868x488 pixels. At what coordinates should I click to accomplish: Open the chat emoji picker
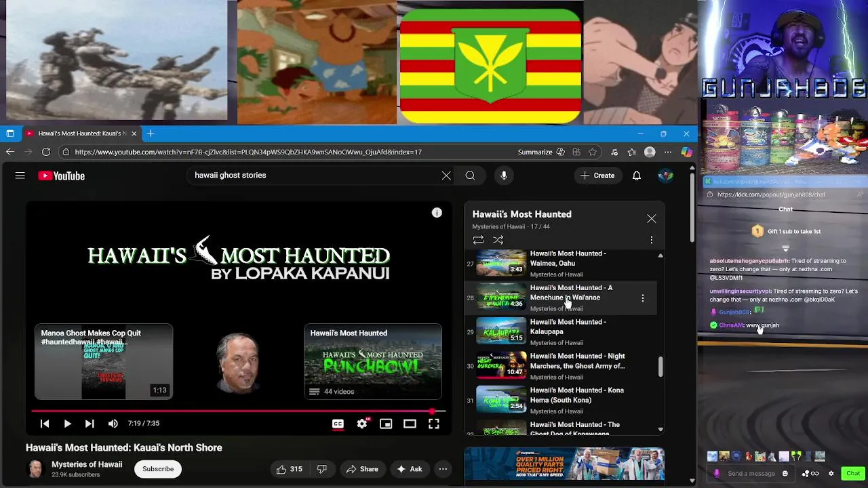tap(785, 474)
